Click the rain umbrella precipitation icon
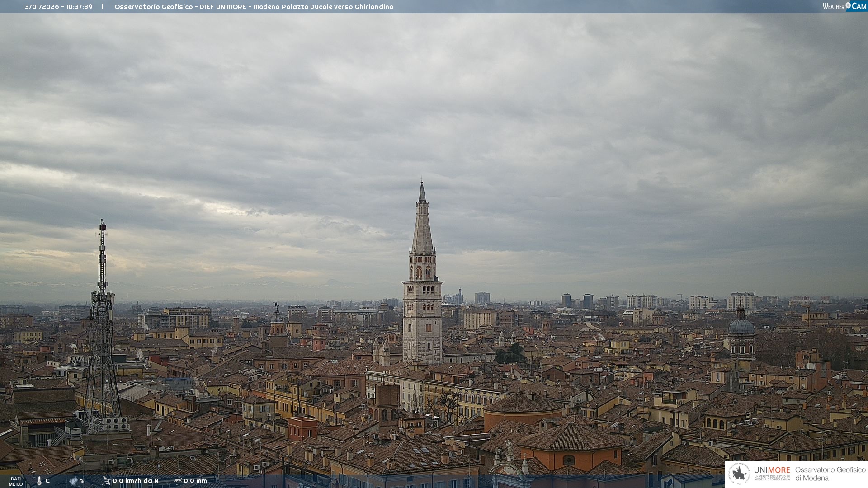Image resolution: width=868 pixels, height=488 pixels. tap(178, 481)
